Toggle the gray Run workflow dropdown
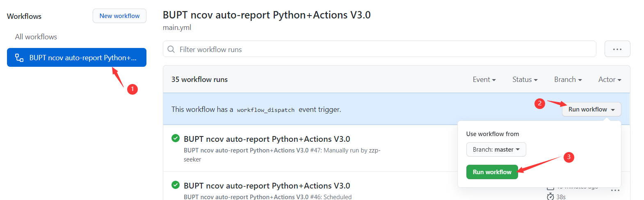Screen dimensions: 644x200 point(591,109)
